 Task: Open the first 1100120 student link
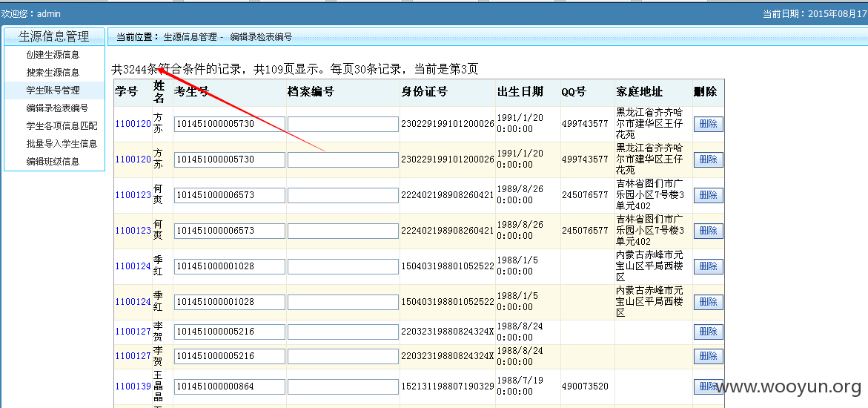tap(133, 124)
